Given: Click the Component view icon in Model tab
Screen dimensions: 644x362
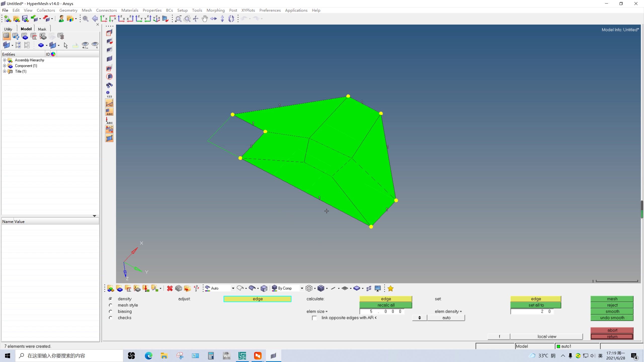Looking at the screenshot, I should [25, 36].
